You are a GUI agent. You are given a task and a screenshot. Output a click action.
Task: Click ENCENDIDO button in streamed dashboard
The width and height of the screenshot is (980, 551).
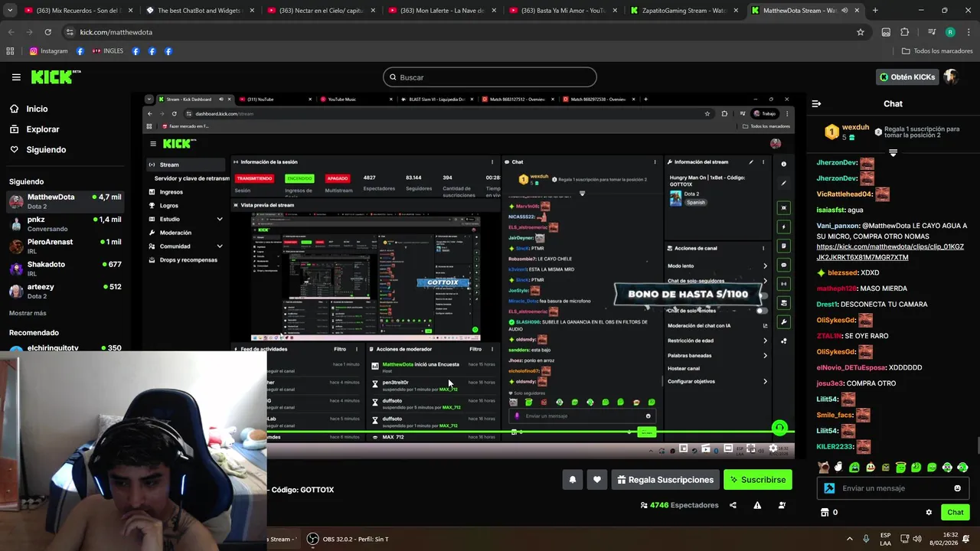coord(299,178)
